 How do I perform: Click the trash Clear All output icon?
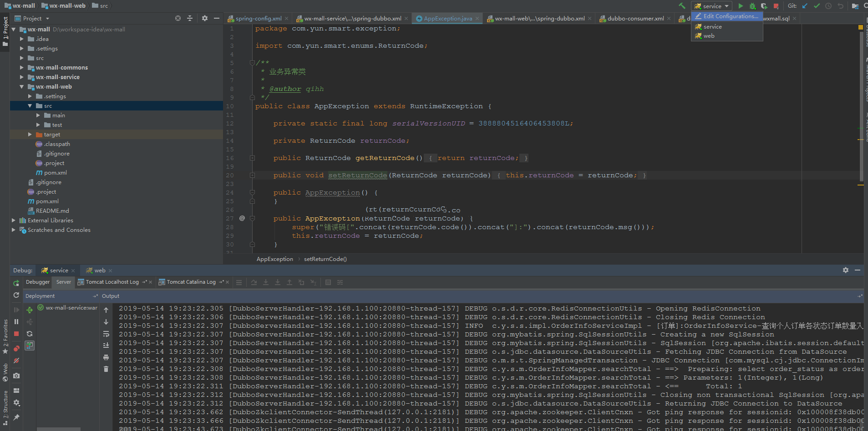pos(106,369)
